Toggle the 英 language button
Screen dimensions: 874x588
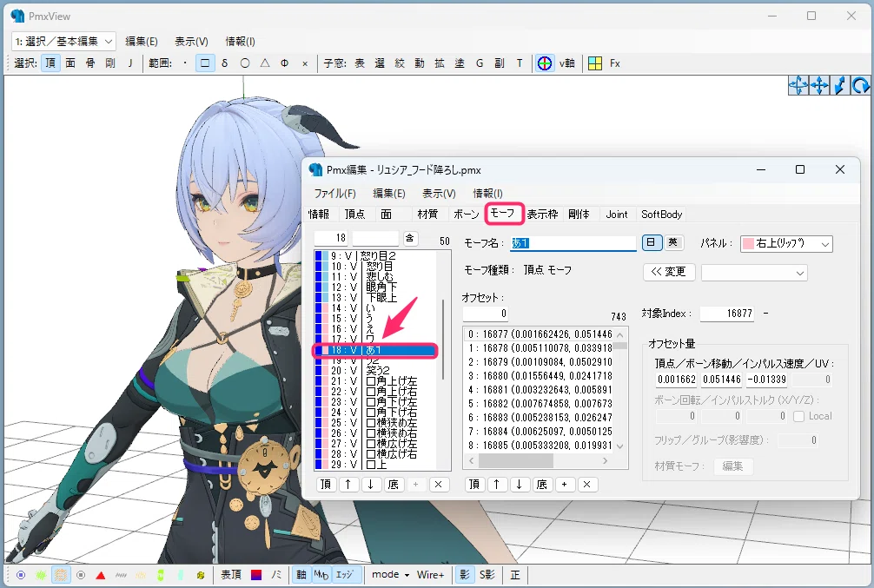coord(673,242)
